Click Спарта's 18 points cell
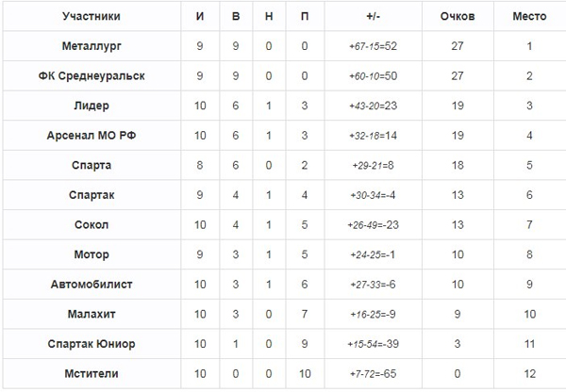Image resolution: width=566 pixels, height=392 pixels. (458, 165)
